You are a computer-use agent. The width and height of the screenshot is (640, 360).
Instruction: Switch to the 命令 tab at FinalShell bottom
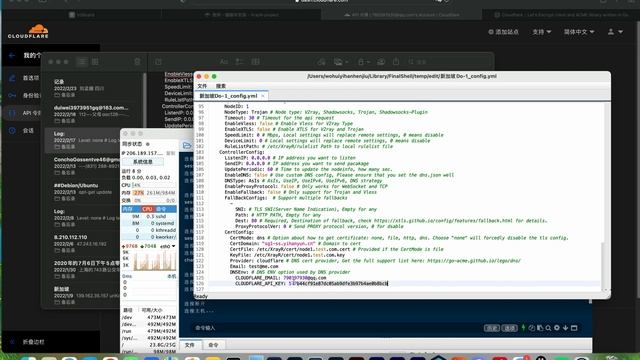coord(213,345)
